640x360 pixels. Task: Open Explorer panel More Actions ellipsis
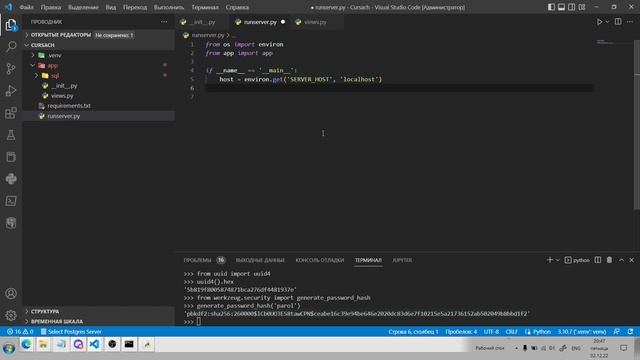coord(164,22)
